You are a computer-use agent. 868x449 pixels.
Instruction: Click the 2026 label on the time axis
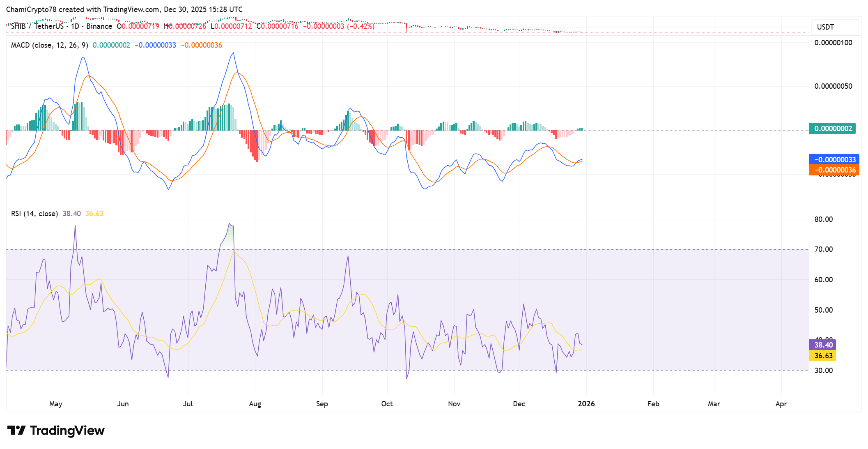[587, 404]
